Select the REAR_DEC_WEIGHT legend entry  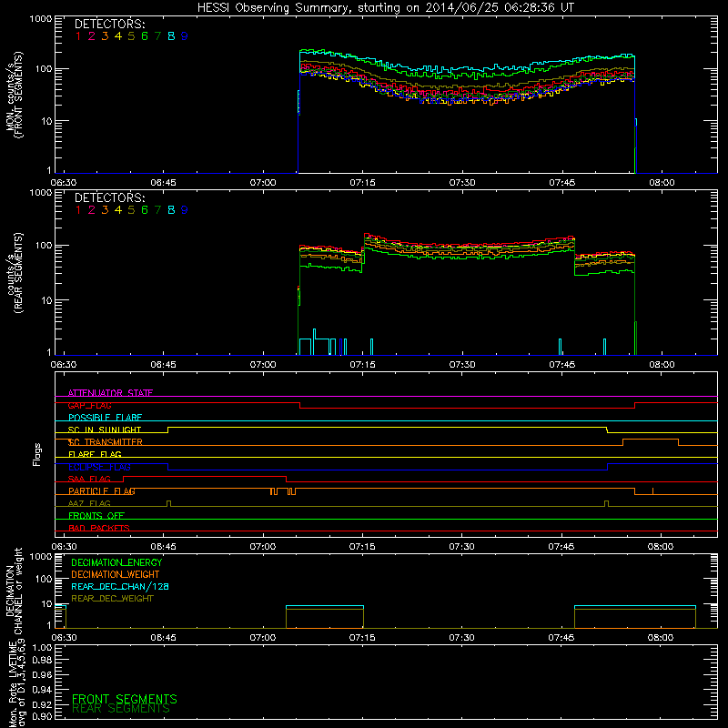(112, 599)
